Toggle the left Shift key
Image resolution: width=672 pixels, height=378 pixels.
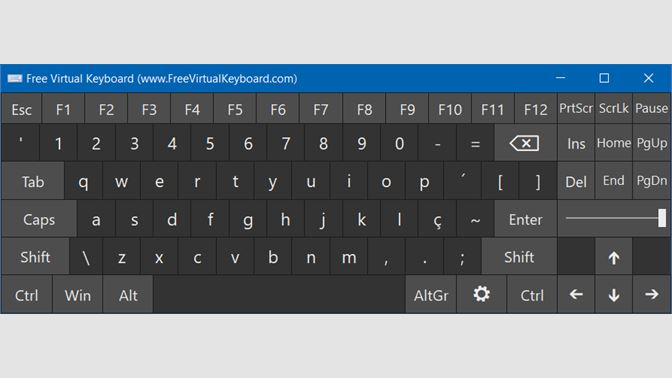click(35, 257)
